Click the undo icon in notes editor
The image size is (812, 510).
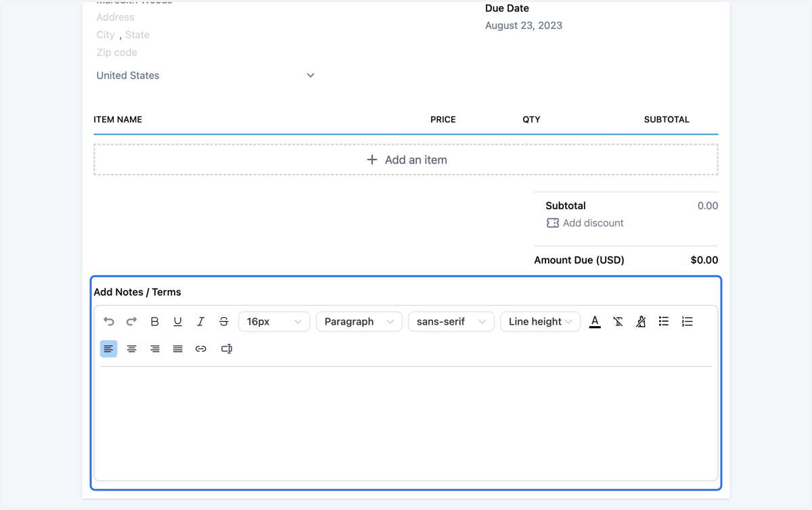coord(109,321)
